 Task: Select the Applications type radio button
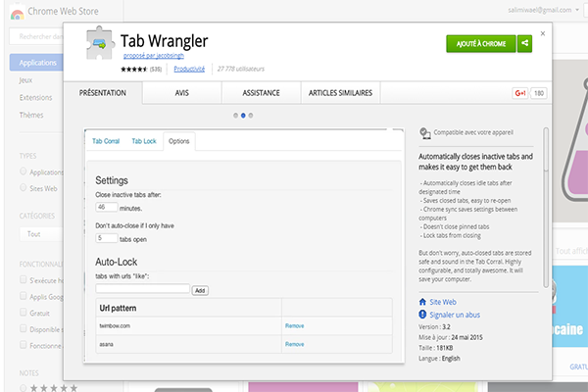pyautogui.click(x=24, y=171)
